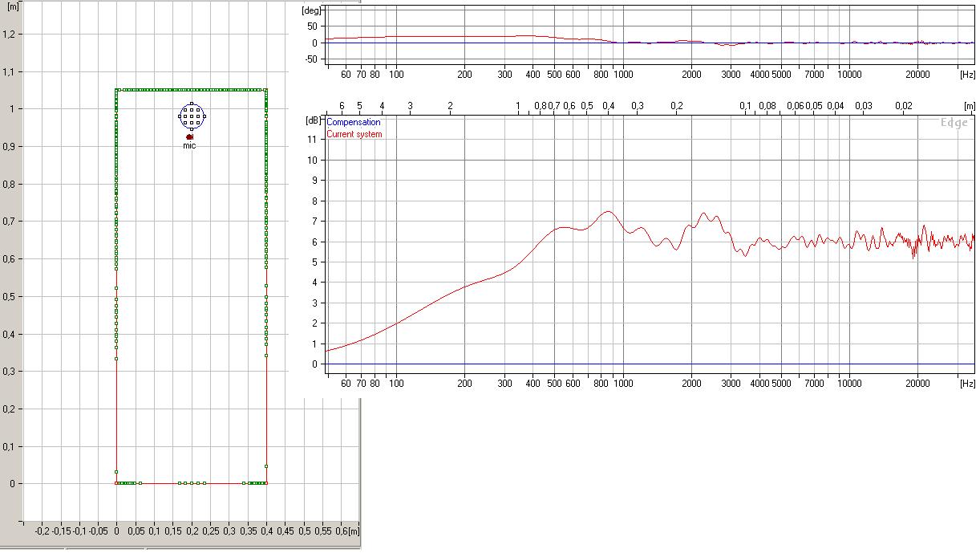Click the '[dB]' axis label
Screen dimensions: 980x553
[311, 120]
